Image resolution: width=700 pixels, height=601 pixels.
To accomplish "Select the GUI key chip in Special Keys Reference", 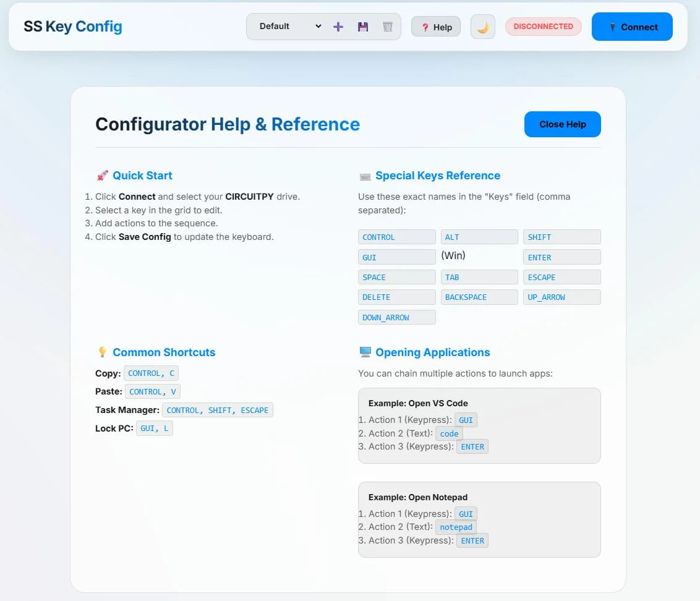I will (x=396, y=257).
